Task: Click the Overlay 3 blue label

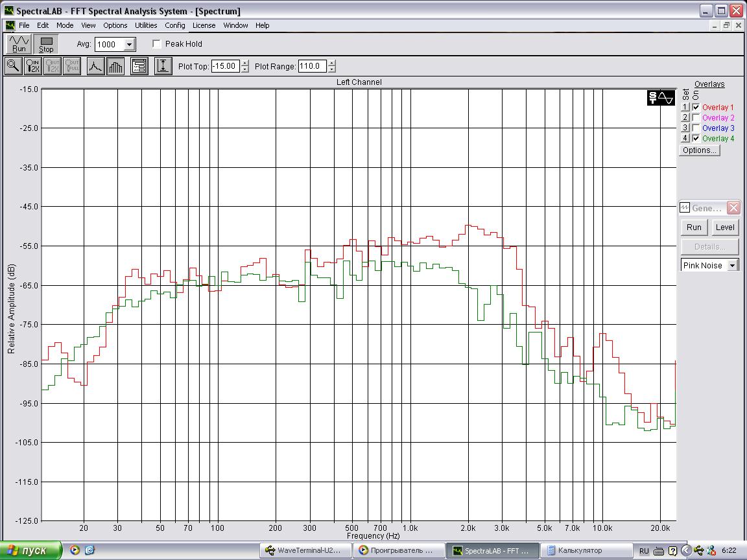Action: [718, 128]
